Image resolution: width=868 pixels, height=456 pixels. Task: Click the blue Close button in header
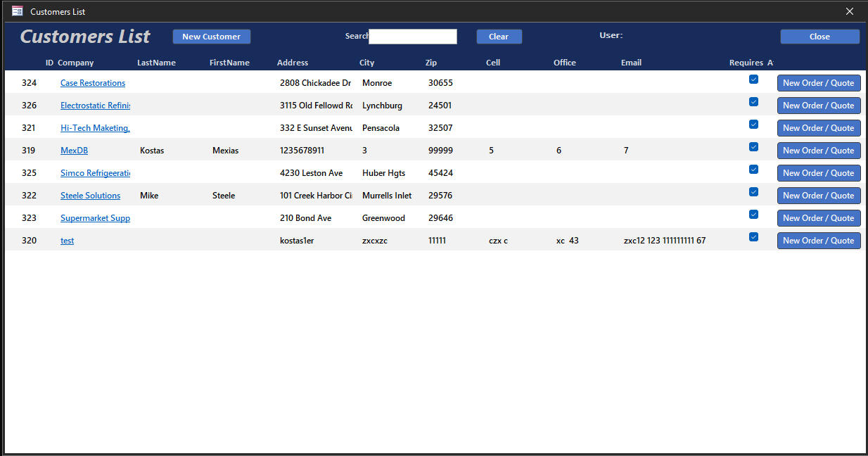pyautogui.click(x=819, y=37)
